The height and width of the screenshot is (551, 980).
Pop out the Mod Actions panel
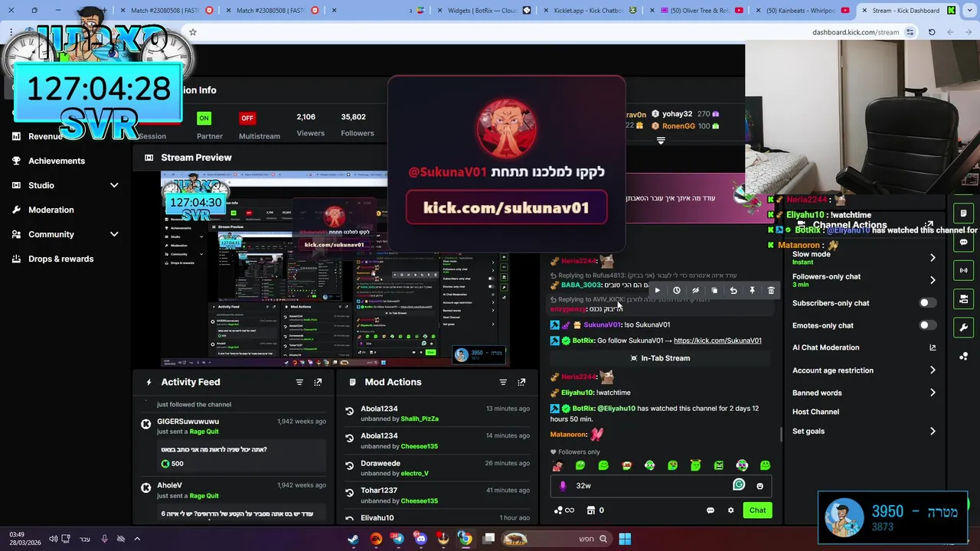[521, 382]
